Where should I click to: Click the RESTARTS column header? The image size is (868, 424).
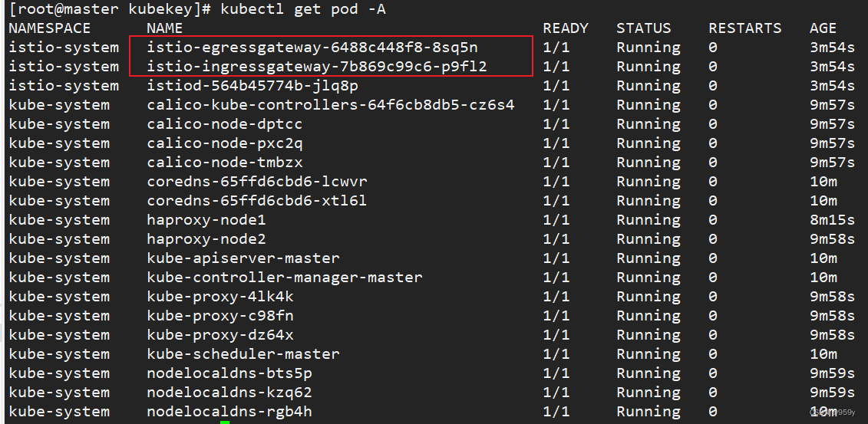(744, 28)
